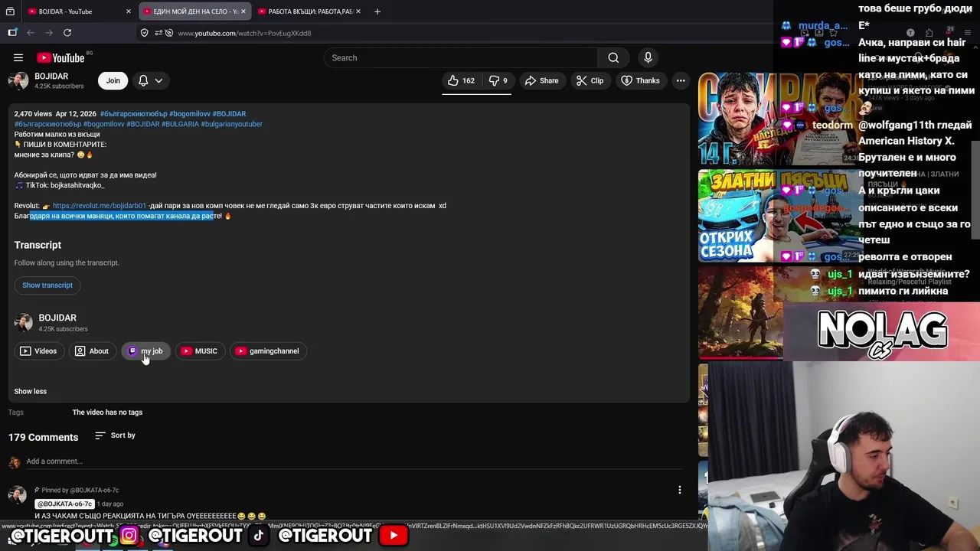The image size is (980, 551).
Task: Start voice search with the microphone
Action: (x=648, y=57)
